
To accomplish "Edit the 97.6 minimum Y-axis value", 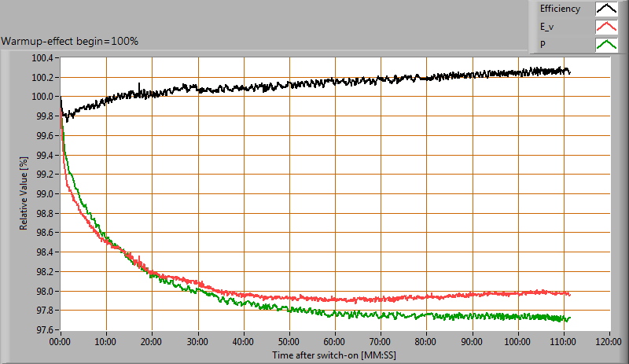I will pyautogui.click(x=44, y=330).
